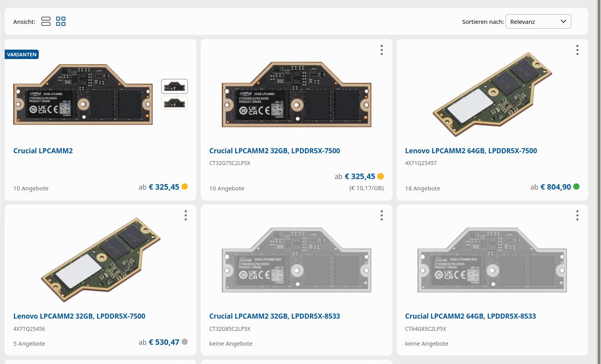Viewport: 601px width, 364px height.
Task: Open the Relevanz sort dropdown
Action: [x=538, y=22]
